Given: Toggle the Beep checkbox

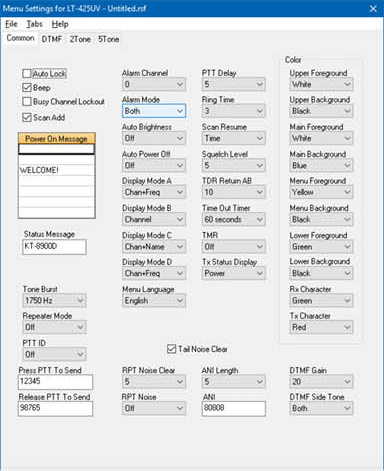Looking at the screenshot, I should tap(27, 88).
